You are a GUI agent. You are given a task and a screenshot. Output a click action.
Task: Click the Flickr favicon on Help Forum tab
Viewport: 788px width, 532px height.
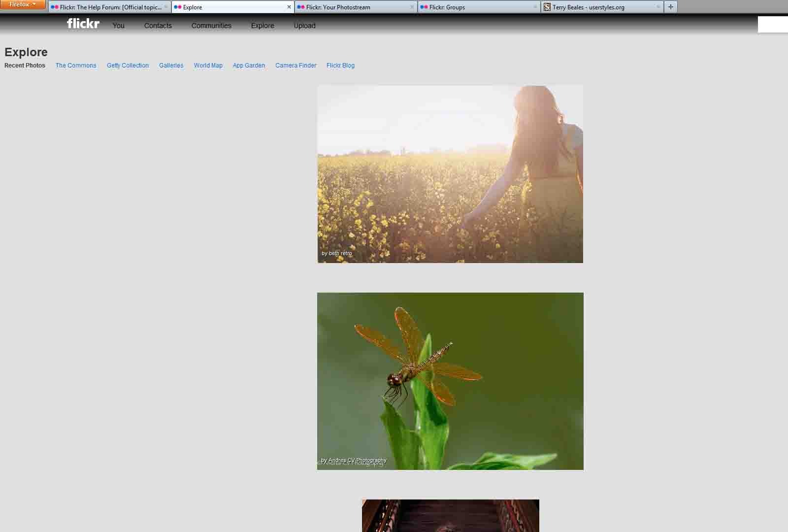[x=55, y=7]
